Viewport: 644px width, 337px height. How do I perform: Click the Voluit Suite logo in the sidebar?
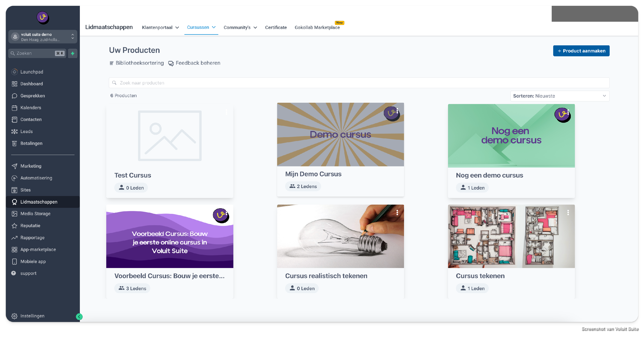click(43, 18)
